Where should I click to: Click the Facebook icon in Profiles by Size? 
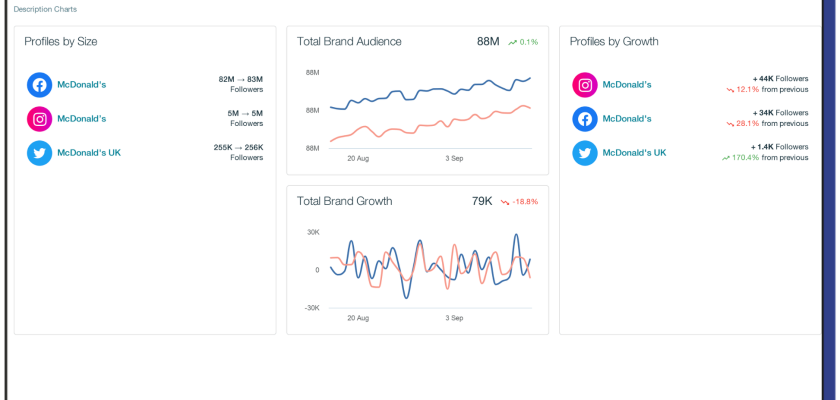click(x=39, y=85)
